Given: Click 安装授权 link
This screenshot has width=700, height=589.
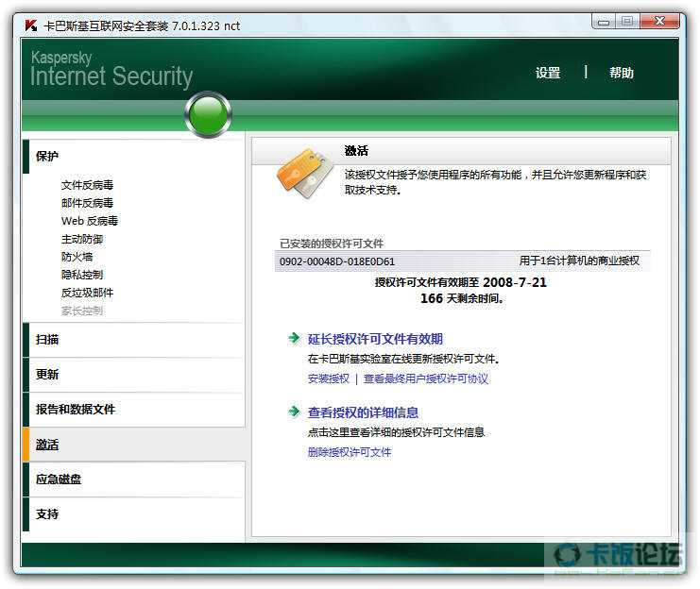Looking at the screenshot, I should [x=328, y=379].
